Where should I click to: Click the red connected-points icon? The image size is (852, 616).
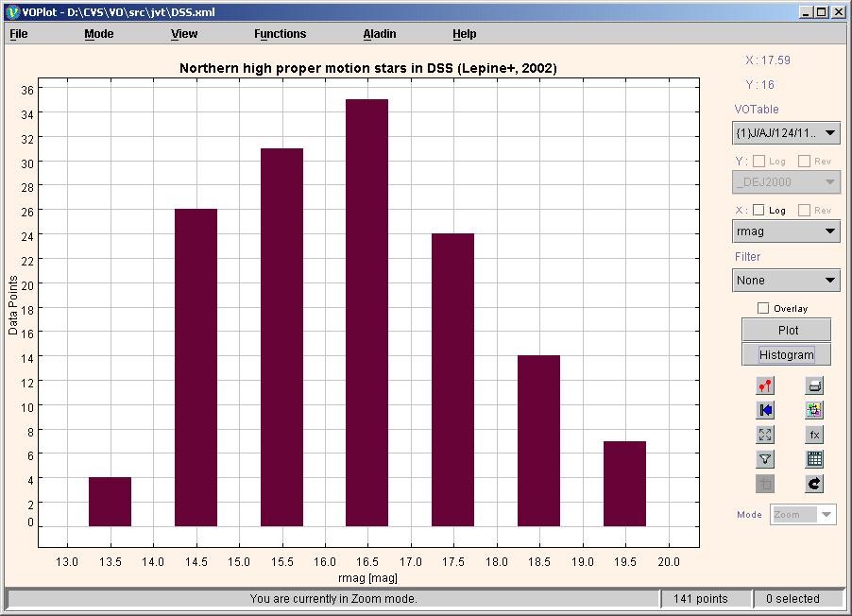click(765, 385)
